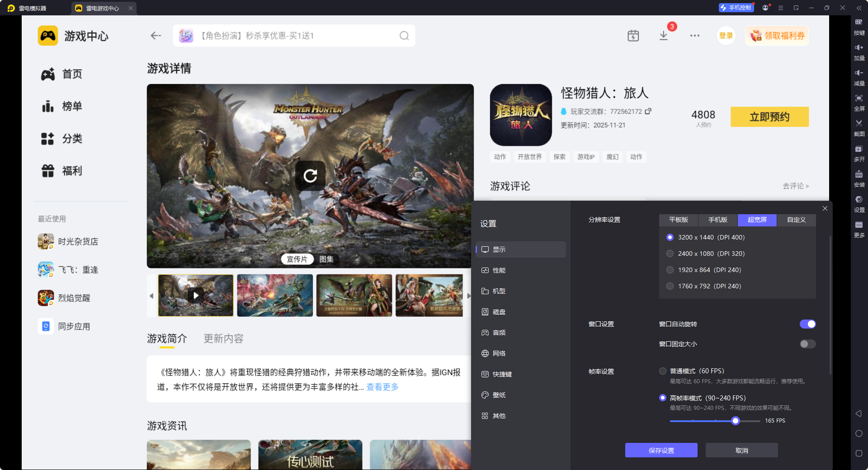
Task: Open 音频 audio settings section
Action: pos(521,333)
